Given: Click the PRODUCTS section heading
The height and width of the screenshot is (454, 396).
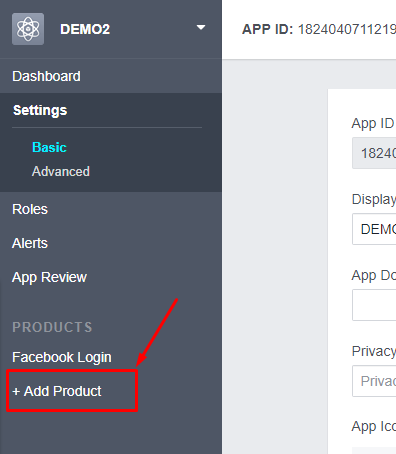Looking at the screenshot, I should point(52,327).
